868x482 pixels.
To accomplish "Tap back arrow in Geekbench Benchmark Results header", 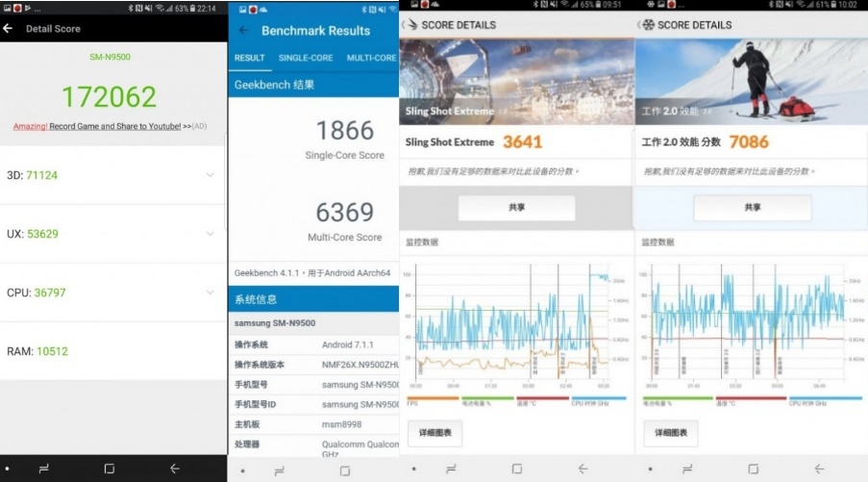I will (x=243, y=31).
